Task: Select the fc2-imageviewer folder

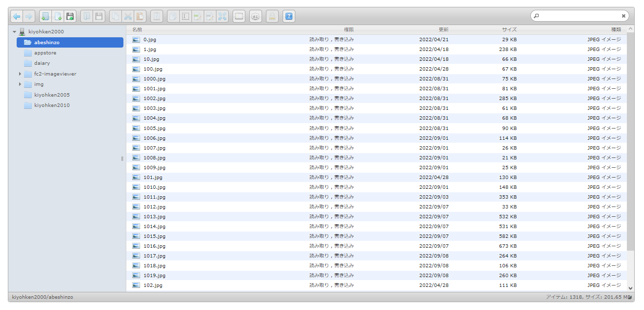Action: click(55, 74)
